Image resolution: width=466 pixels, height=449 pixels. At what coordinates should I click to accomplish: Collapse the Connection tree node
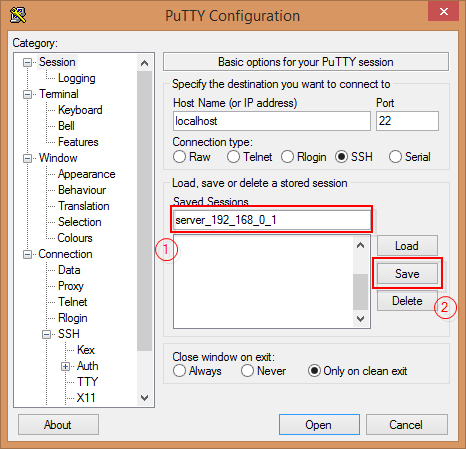(x=27, y=254)
